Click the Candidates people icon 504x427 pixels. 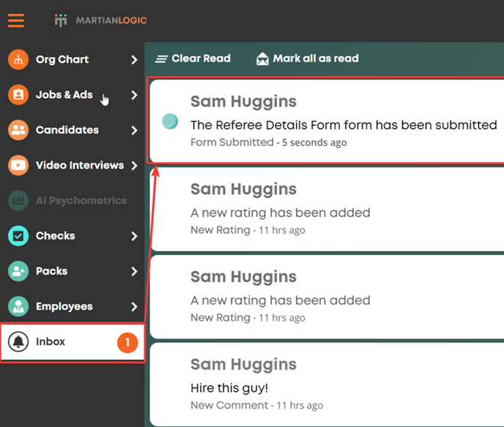[18, 130]
